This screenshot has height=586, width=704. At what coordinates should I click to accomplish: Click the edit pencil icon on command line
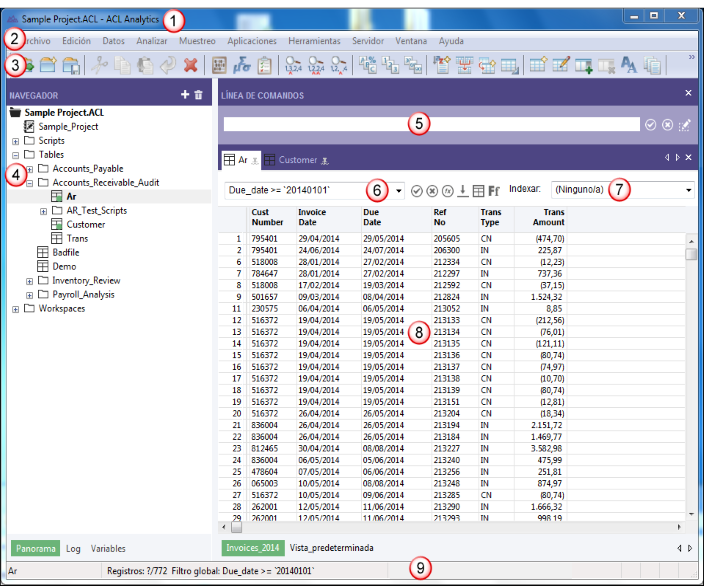685,125
